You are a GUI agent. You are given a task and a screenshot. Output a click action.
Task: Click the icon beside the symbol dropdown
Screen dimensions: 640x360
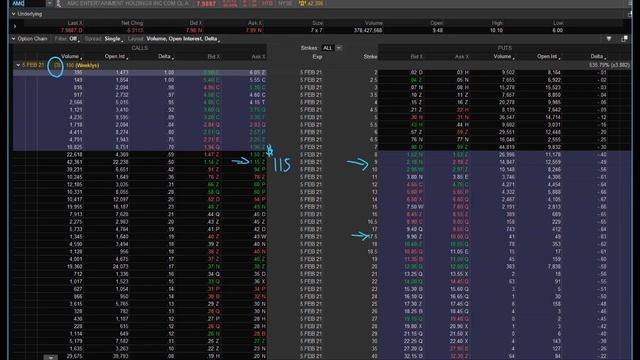click(58, 3)
